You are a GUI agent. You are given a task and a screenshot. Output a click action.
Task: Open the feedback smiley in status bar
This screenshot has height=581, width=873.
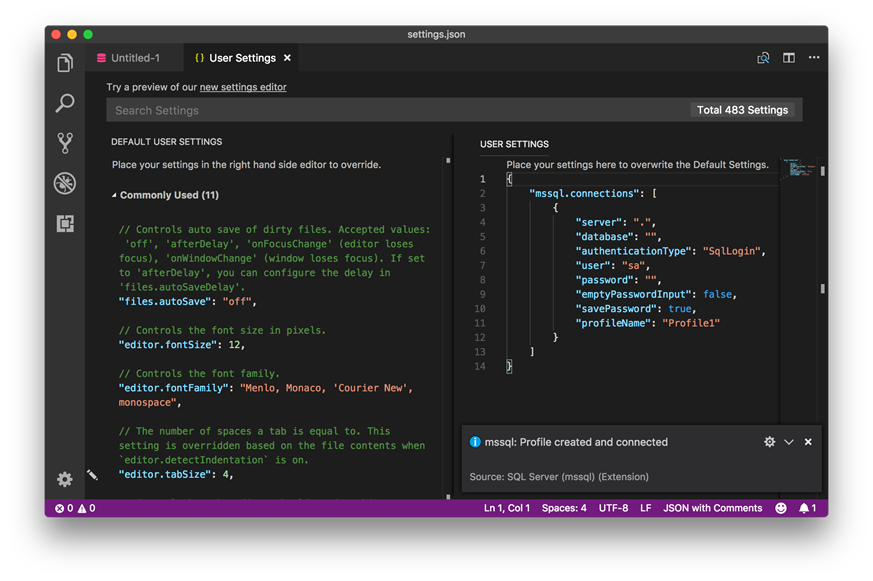pos(781,508)
